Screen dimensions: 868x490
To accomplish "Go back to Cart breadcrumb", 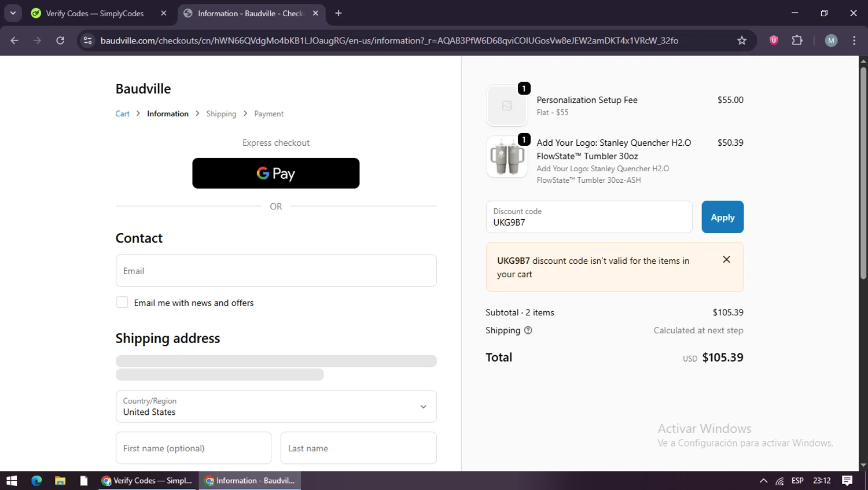I will 122,114.
